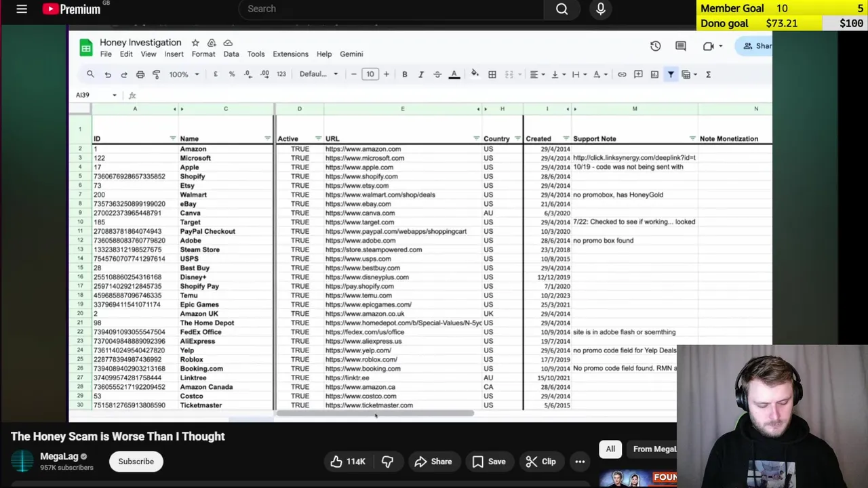Image resolution: width=868 pixels, height=488 pixels.
Task: Open the Insert menu
Action: pyautogui.click(x=174, y=54)
